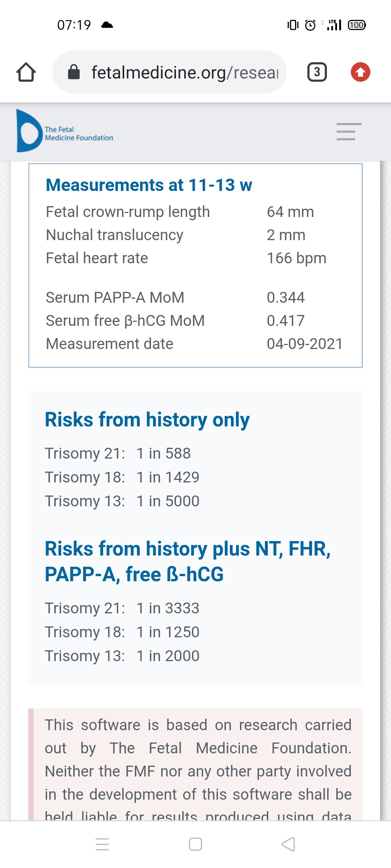Tap the measurement date 04-09-2021
Image resolution: width=391 pixels, height=868 pixels.
point(304,344)
